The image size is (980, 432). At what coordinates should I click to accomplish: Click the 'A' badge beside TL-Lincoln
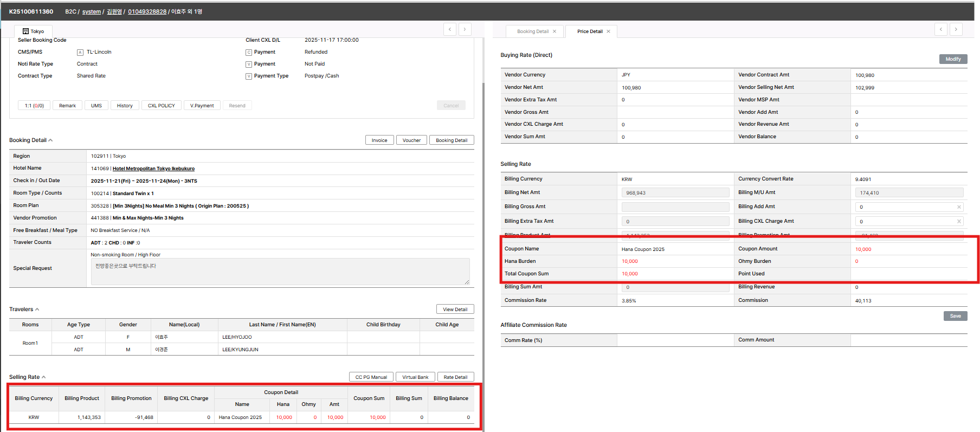[80, 53]
